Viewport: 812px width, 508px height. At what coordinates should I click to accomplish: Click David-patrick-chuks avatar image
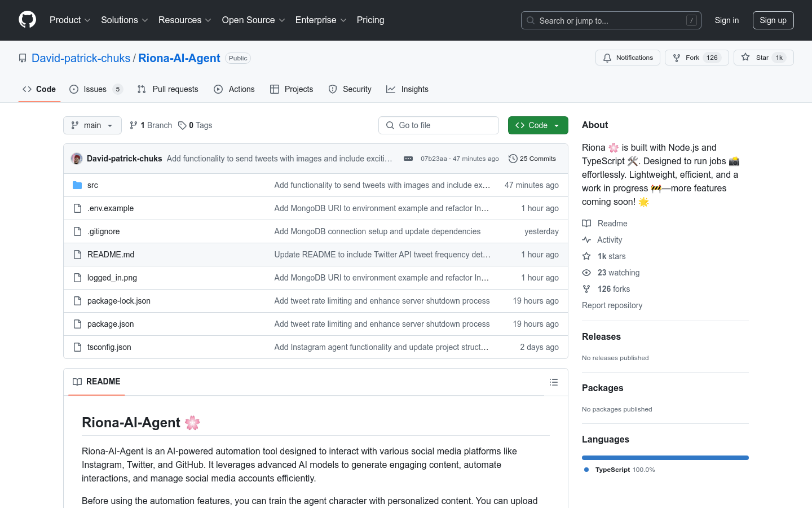pos(77,159)
